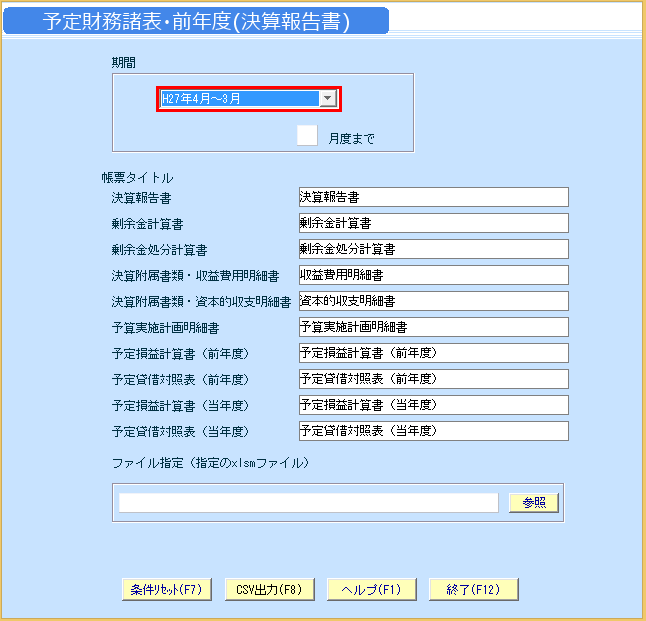
Task: Click the 決算附属書類・収益費用明細書 label
Action: [x=195, y=276]
